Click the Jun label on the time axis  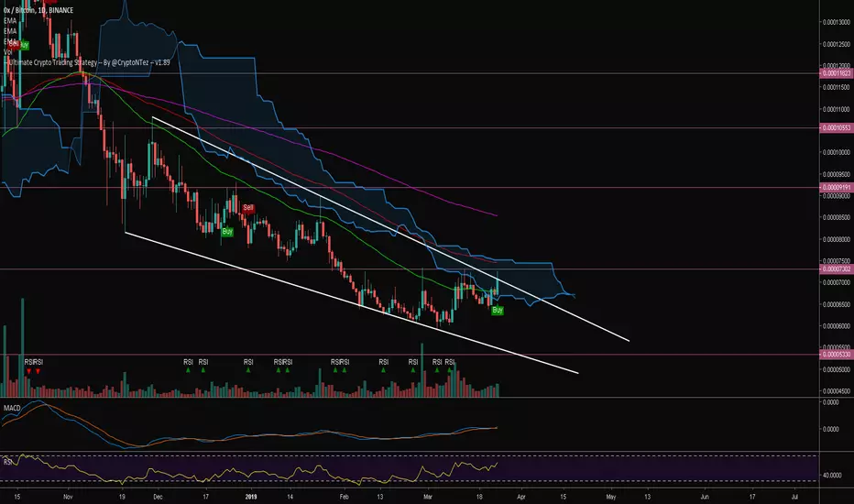pos(705,497)
